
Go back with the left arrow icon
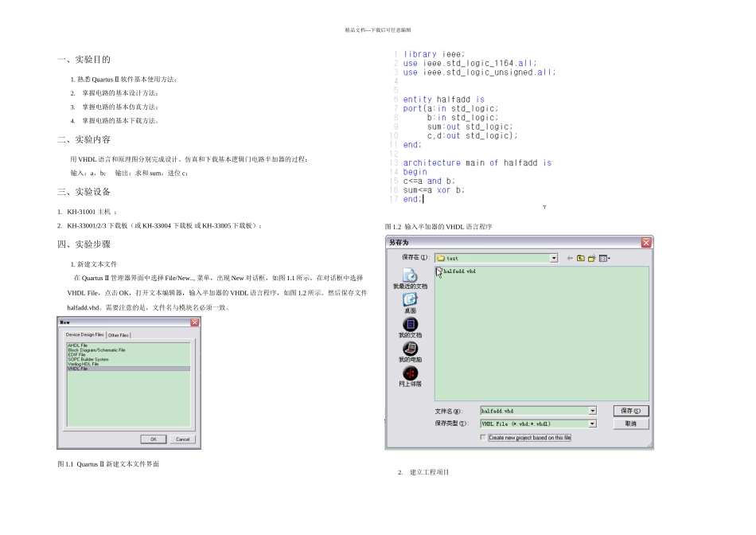coord(570,258)
